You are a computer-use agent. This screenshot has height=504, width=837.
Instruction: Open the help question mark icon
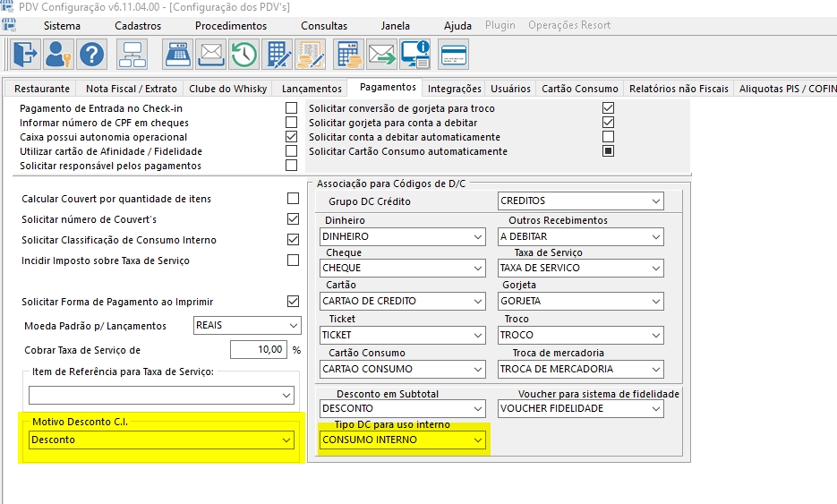tap(92, 55)
